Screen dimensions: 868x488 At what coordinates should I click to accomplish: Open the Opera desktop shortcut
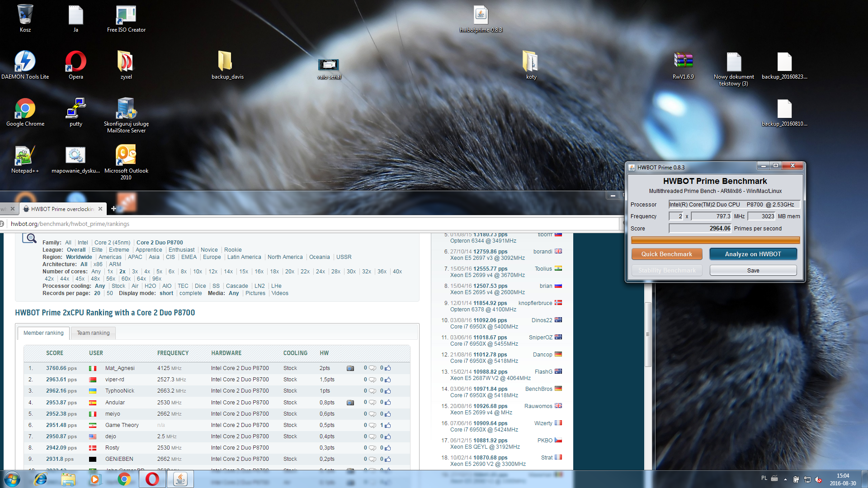coord(76,65)
